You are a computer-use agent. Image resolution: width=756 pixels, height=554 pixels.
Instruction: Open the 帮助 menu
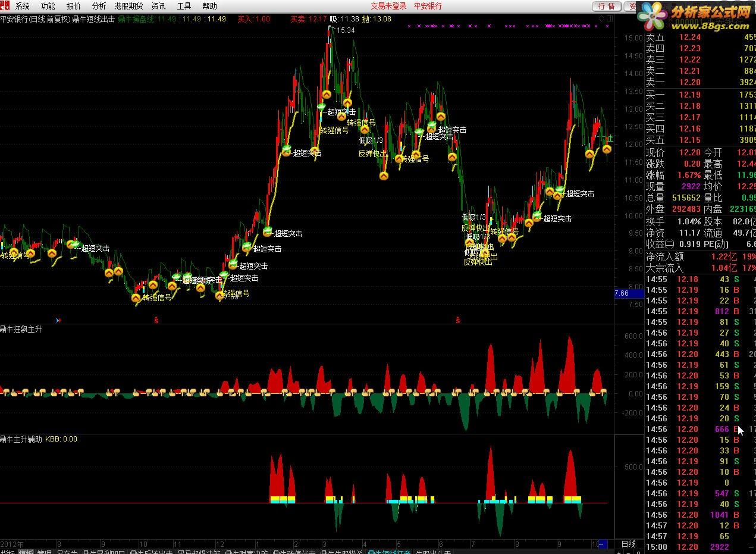pyautogui.click(x=209, y=6)
